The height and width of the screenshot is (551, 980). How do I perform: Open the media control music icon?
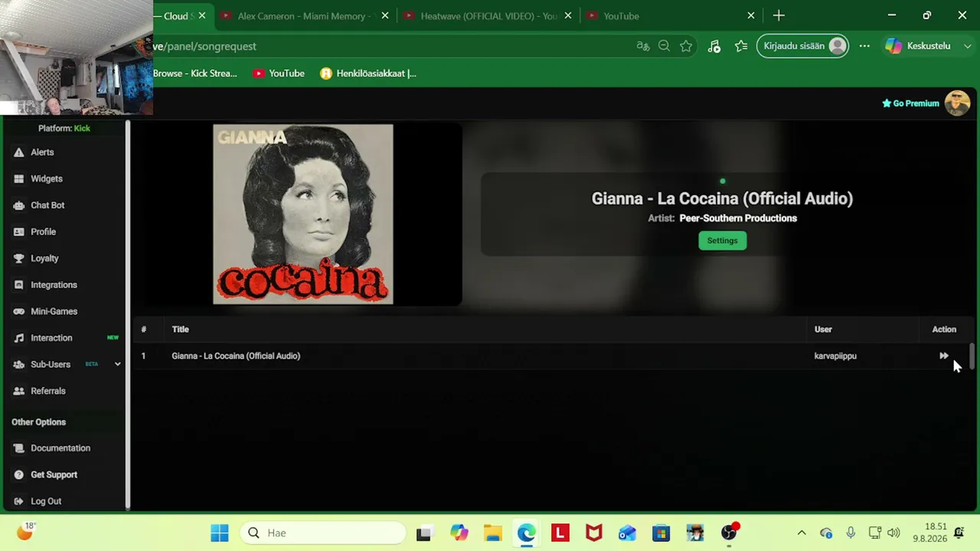(714, 47)
